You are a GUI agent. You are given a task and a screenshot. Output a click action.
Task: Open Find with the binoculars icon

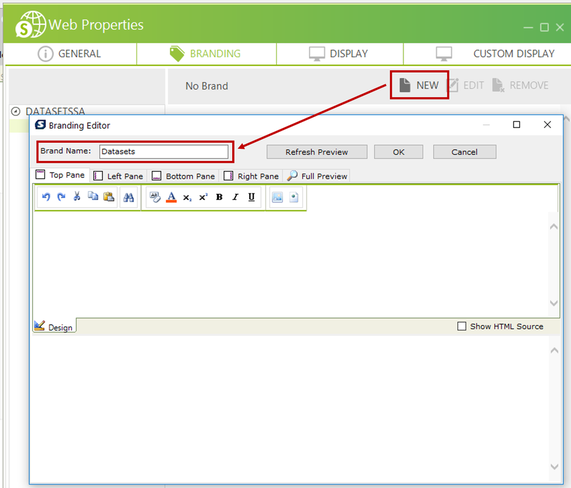click(x=128, y=197)
